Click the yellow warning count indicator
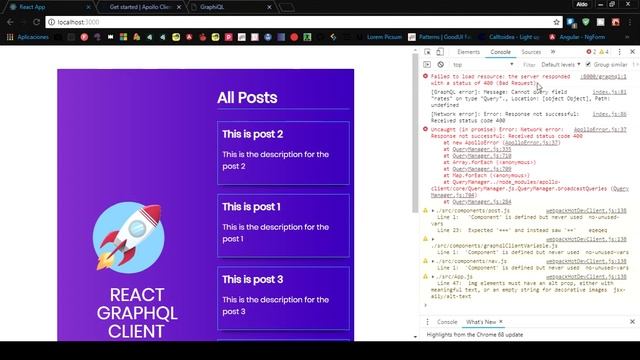This screenshot has height=360, width=640. 604,52
